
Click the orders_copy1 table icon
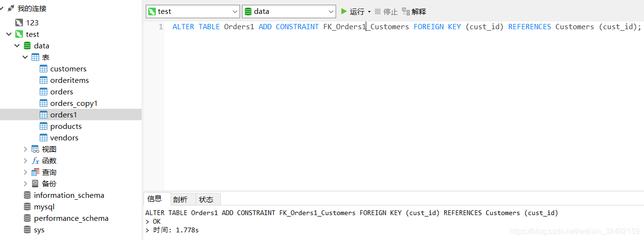44,103
